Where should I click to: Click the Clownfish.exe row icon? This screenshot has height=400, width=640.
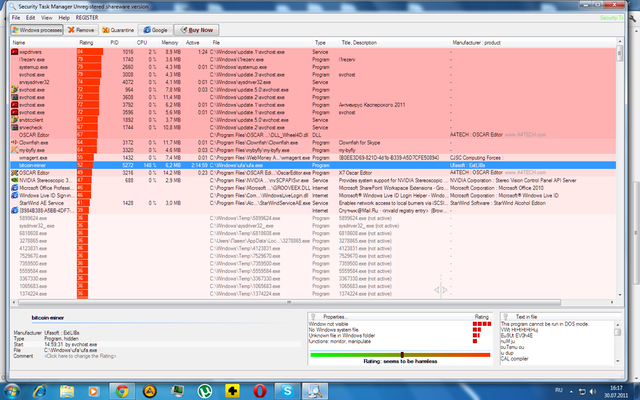[x=14, y=142]
